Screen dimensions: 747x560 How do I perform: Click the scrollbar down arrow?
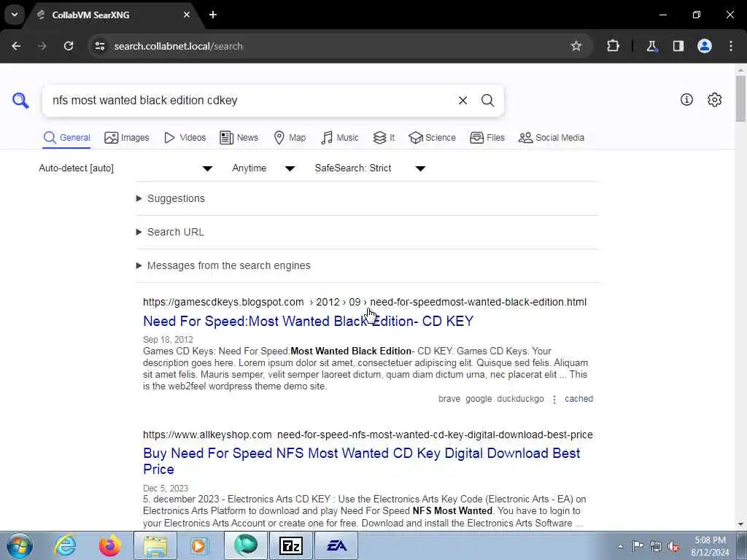click(740, 524)
